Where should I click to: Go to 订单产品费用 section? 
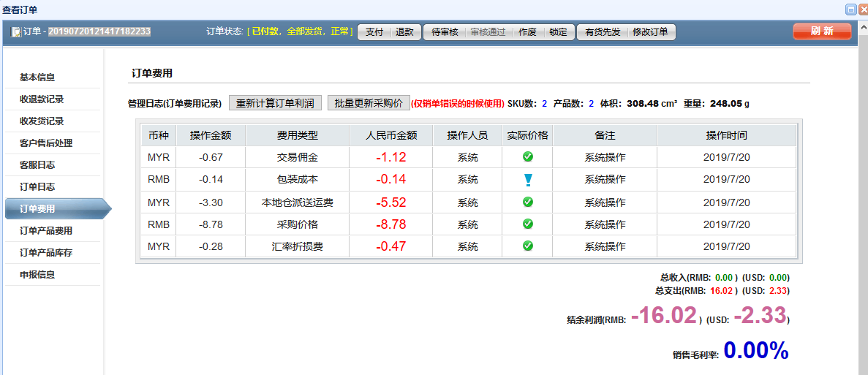point(47,231)
